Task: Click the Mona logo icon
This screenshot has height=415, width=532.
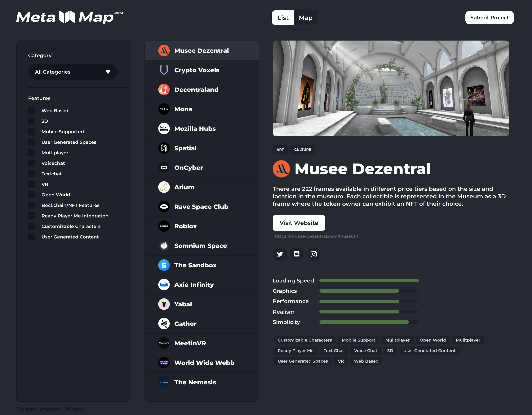Action: coord(164,109)
